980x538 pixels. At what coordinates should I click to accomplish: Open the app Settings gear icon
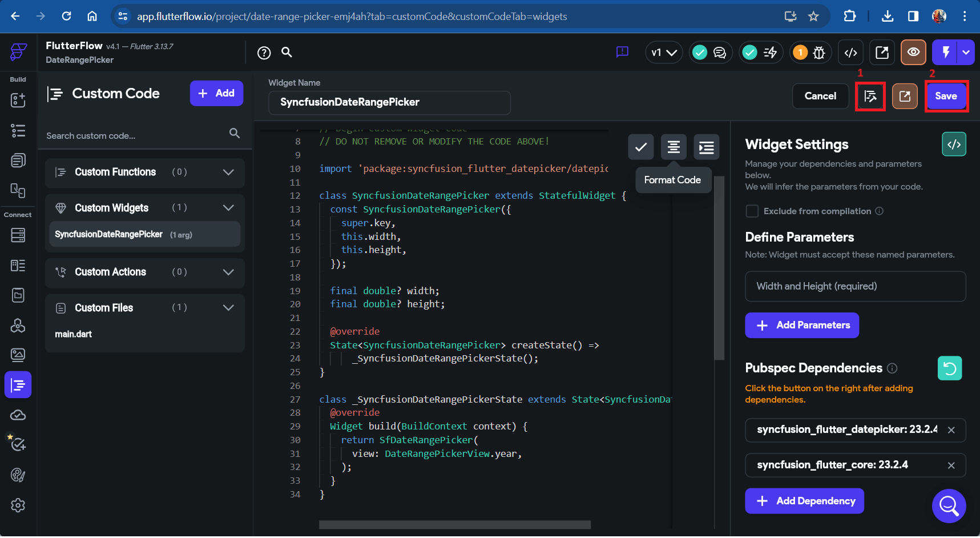click(x=18, y=505)
